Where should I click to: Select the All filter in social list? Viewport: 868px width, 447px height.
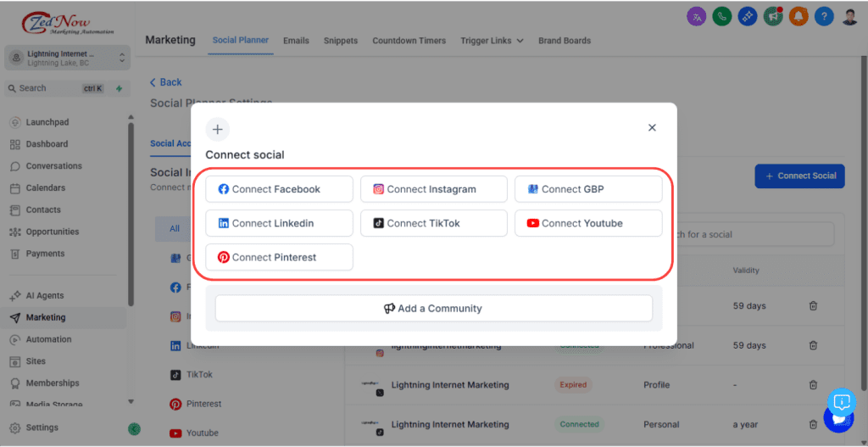[175, 228]
